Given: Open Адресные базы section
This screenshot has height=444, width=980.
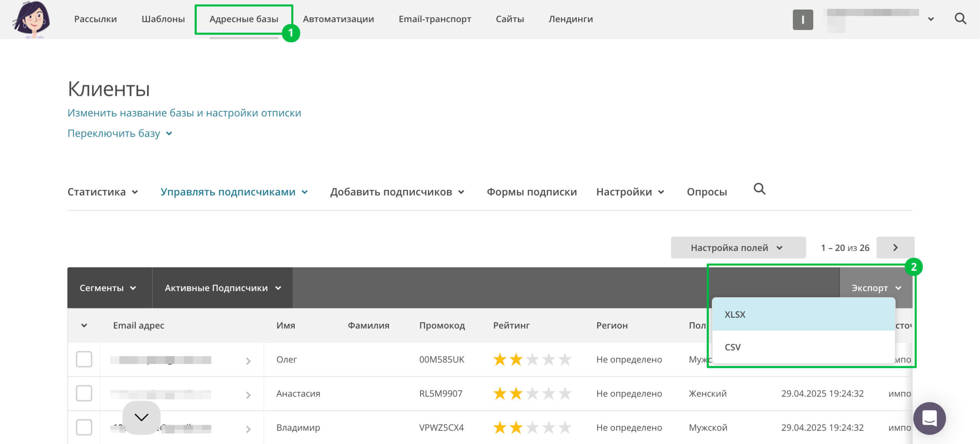Looking at the screenshot, I should [x=244, y=19].
